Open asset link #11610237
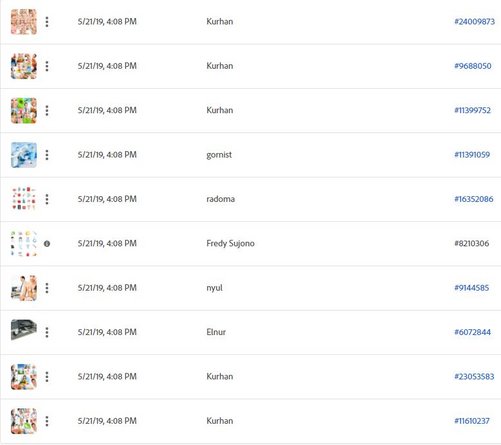This screenshot has width=501, height=445. tap(472, 421)
